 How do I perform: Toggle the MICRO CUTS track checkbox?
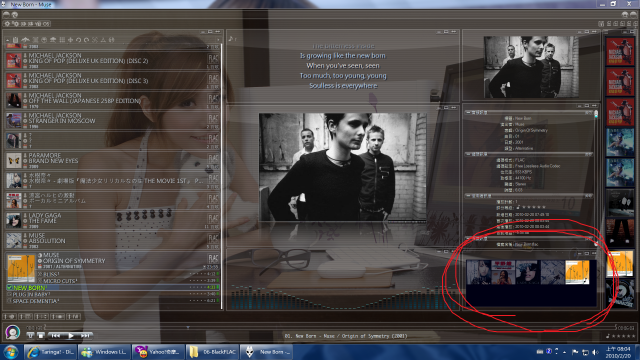tap(40, 281)
